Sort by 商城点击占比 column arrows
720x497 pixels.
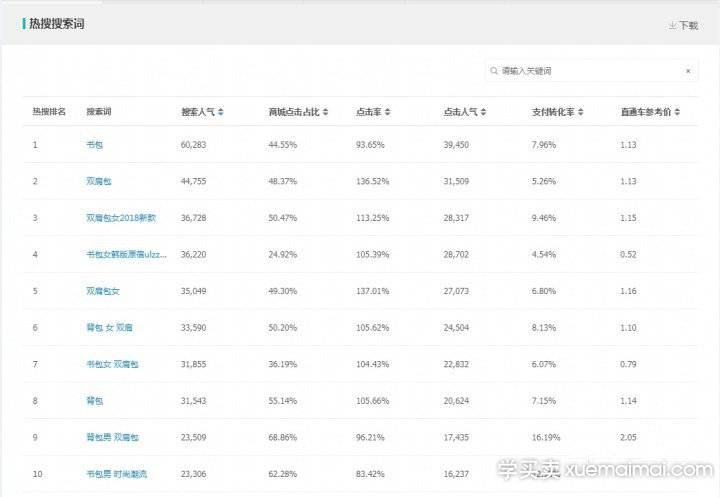pyautogui.click(x=325, y=112)
